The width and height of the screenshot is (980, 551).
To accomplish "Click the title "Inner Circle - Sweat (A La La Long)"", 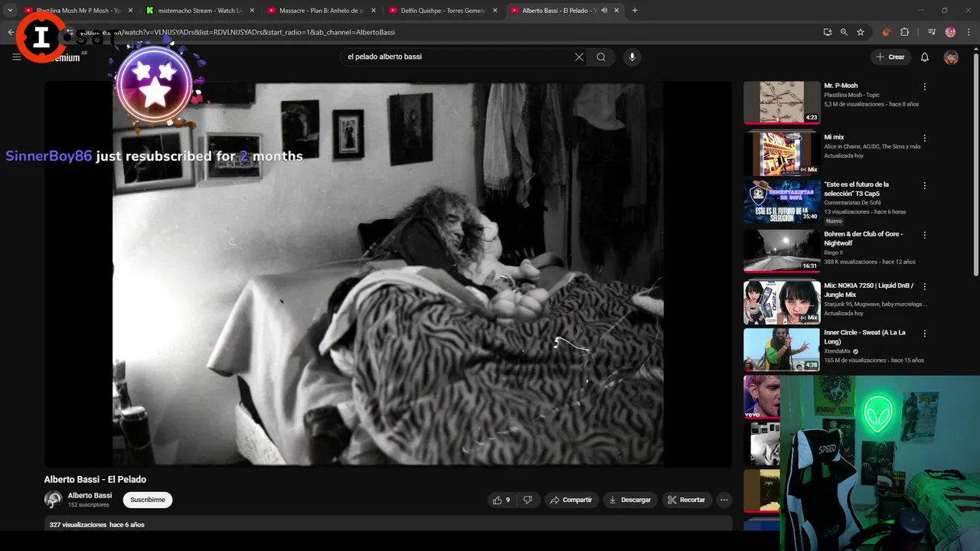I will point(865,337).
